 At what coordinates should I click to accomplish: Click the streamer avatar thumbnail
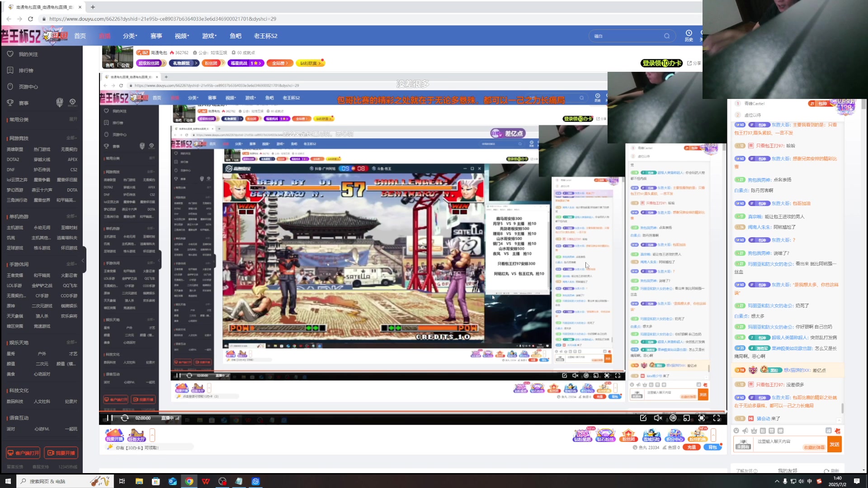point(117,57)
